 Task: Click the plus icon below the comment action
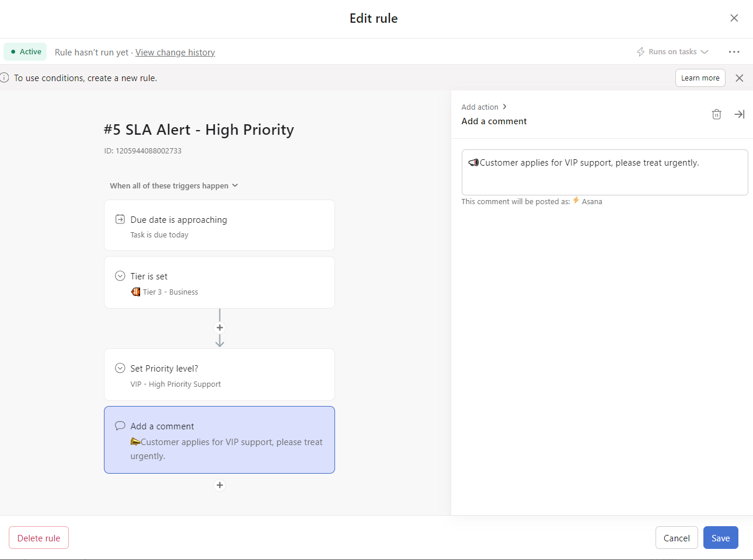pos(219,485)
